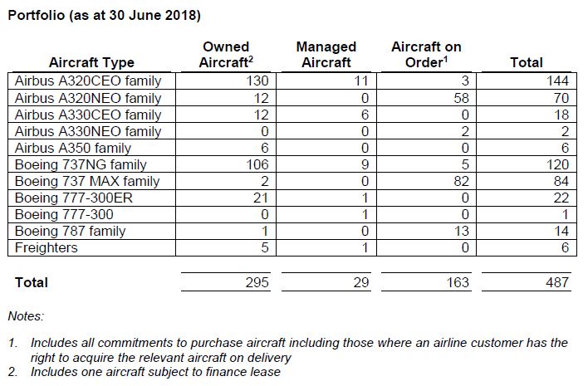Select the "Aircraft on Order" column header

click(x=426, y=55)
